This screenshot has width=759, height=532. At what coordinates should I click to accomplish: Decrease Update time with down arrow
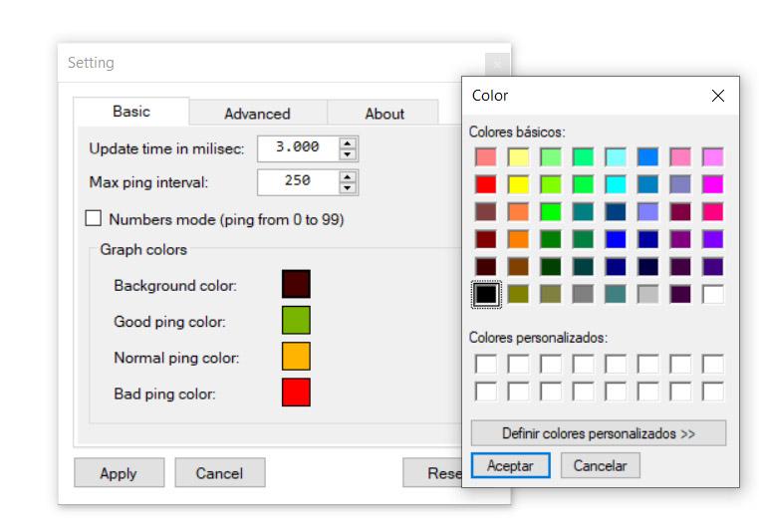tap(347, 154)
